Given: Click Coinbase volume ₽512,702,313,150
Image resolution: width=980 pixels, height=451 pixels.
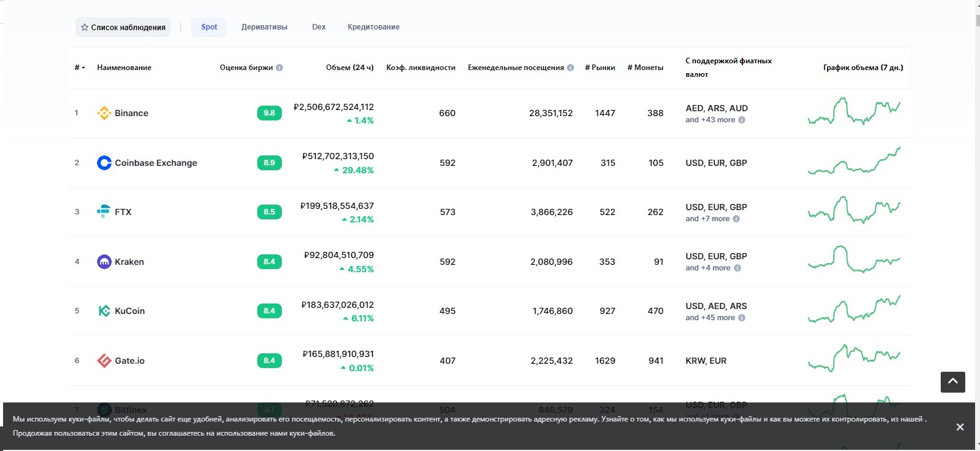Looking at the screenshot, I should click(338, 156).
